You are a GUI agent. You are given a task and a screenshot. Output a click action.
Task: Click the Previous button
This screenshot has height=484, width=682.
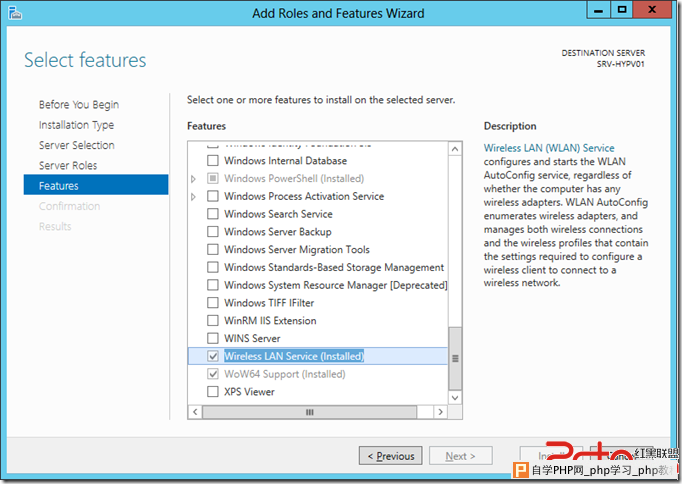pos(391,456)
